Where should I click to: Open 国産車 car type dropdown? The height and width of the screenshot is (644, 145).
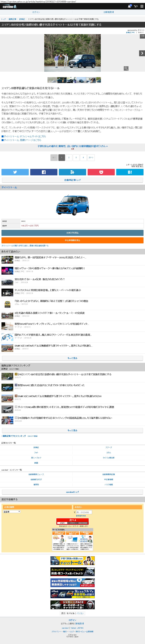[12, 512]
